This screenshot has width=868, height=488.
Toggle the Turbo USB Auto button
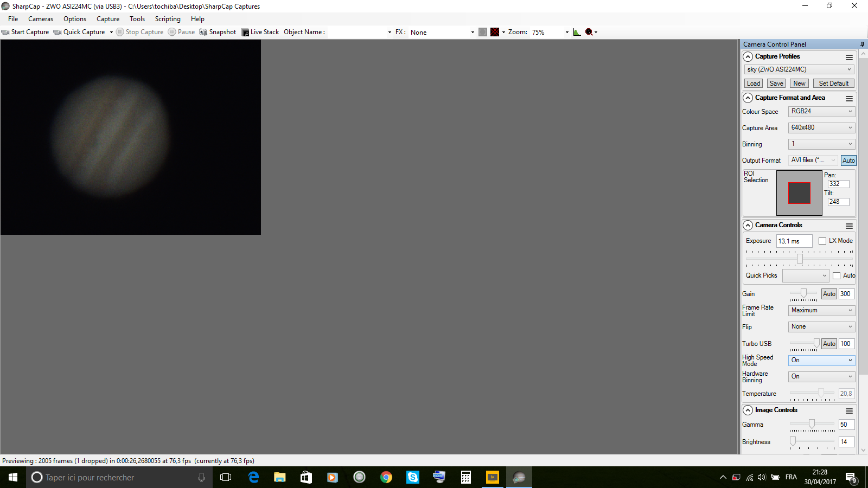829,344
